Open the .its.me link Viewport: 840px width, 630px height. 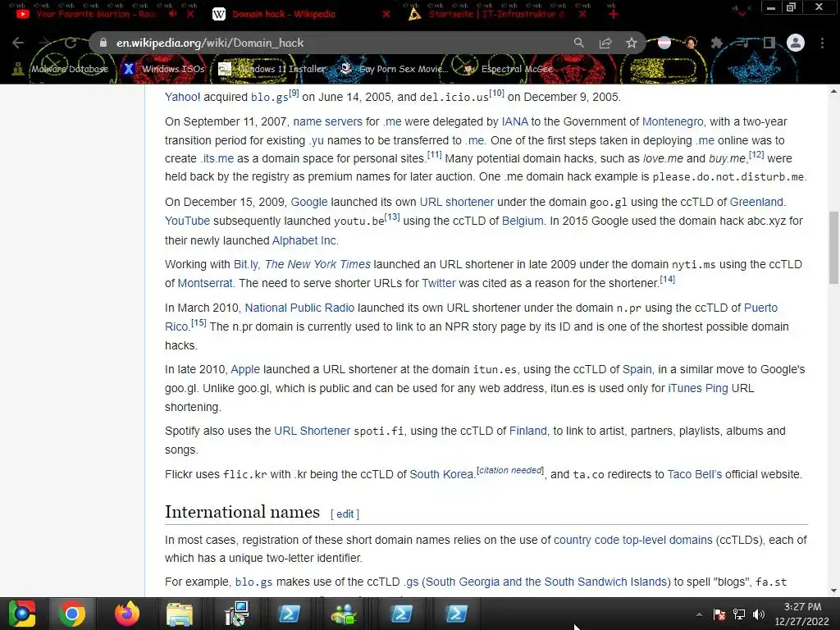pos(217,158)
